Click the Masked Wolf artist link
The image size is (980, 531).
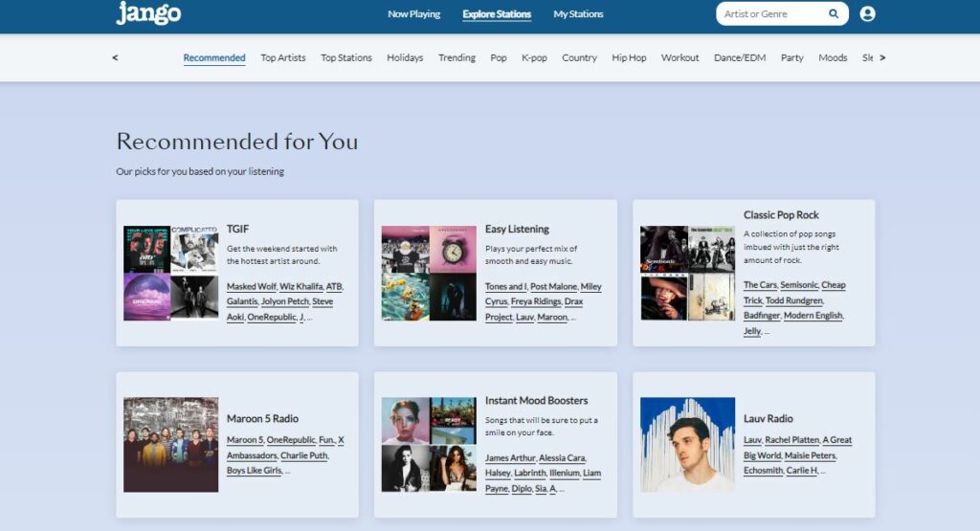252,286
